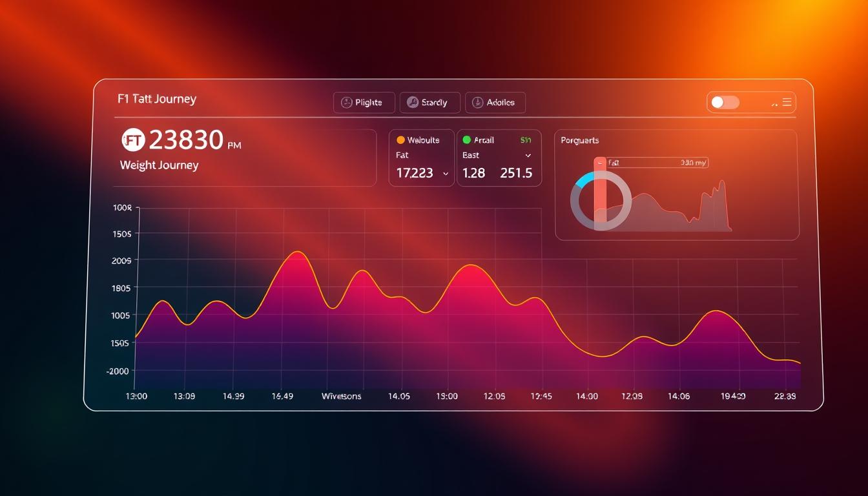Viewport: 868px width, 496px height.
Task: Enable the Weibults metric card
Action: [x=421, y=157]
